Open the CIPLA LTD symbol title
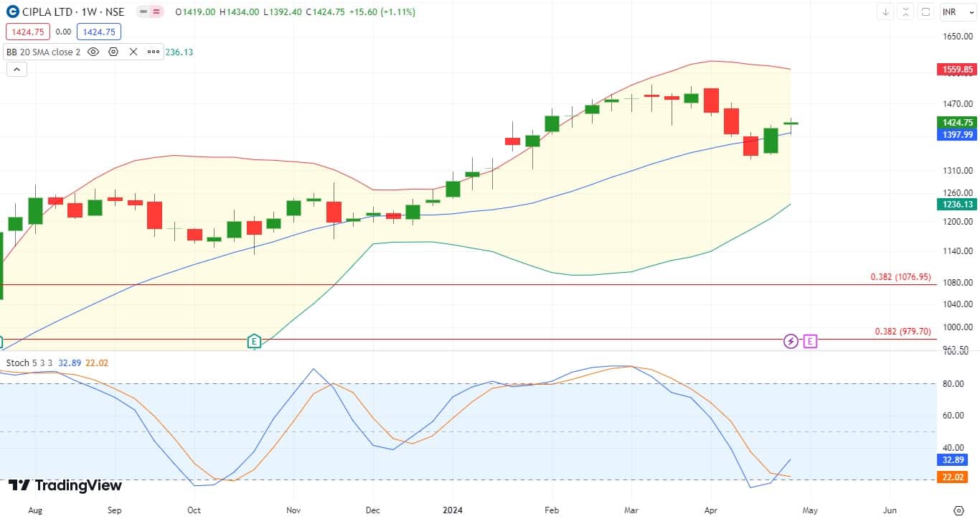Screen dimensions: 980x519 click(x=73, y=12)
